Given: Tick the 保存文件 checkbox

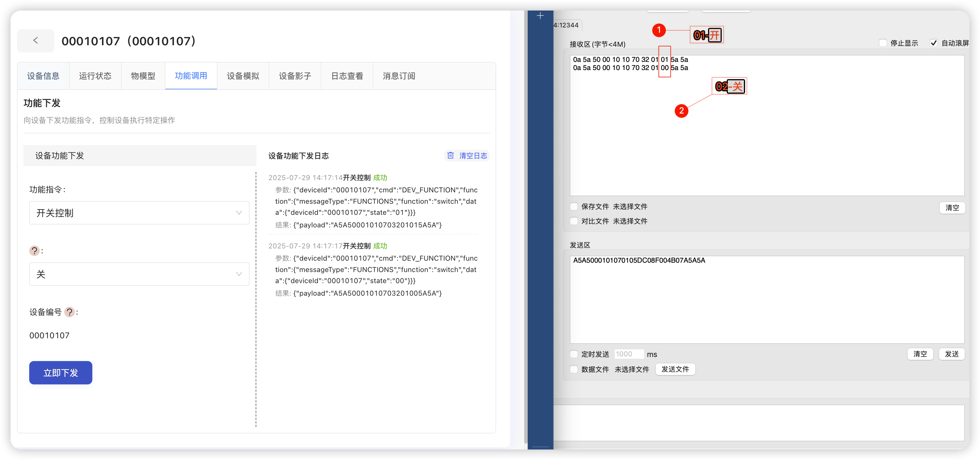Looking at the screenshot, I should tap(574, 206).
